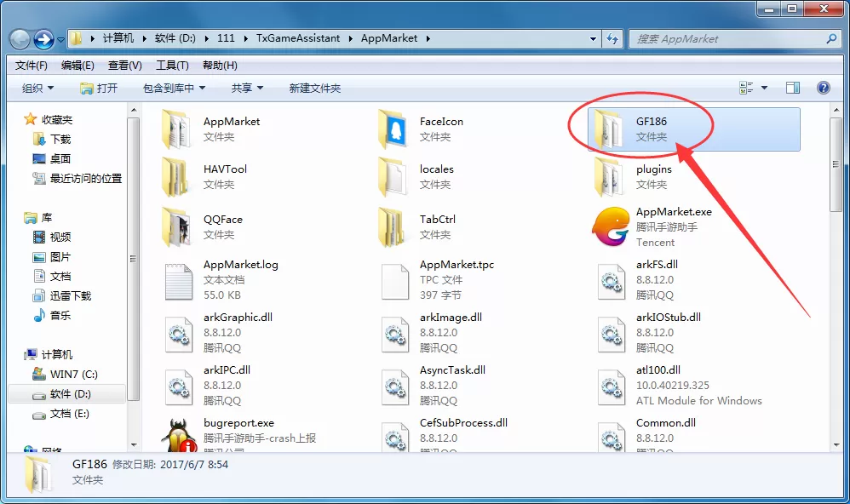Open the 编辑(E) menu
The height and width of the screenshot is (504, 850).
pos(78,65)
